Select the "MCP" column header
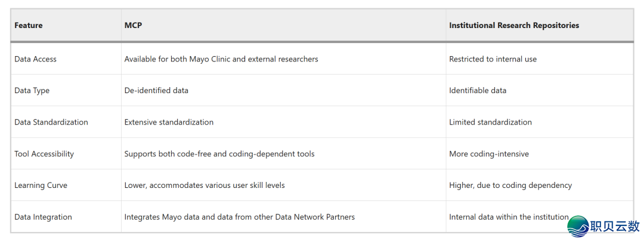This screenshot has height=241, width=644. click(x=133, y=26)
